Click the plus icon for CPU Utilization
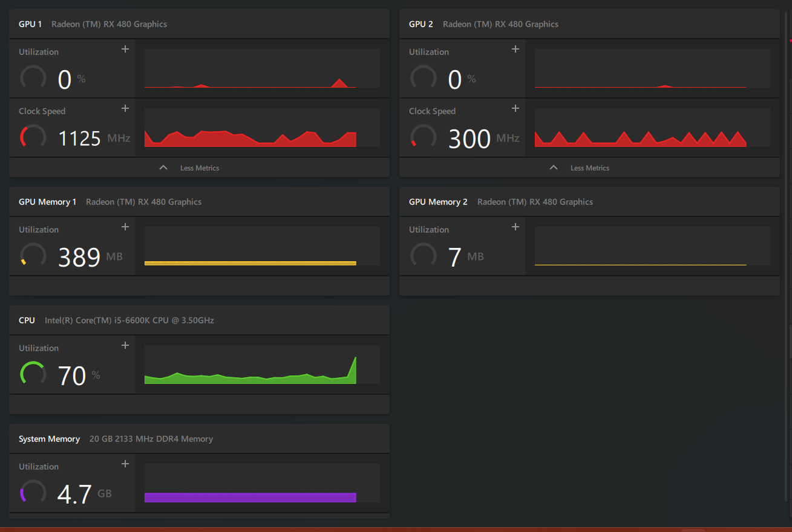 (125, 345)
